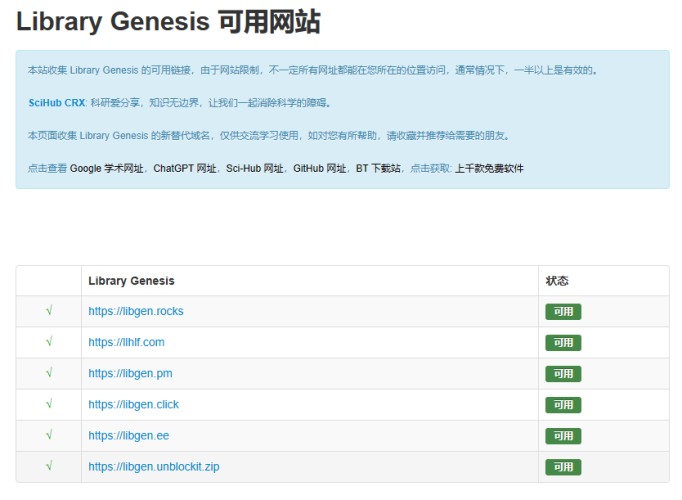Click the 状态 column header

pyautogui.click(x=557, y=281)
